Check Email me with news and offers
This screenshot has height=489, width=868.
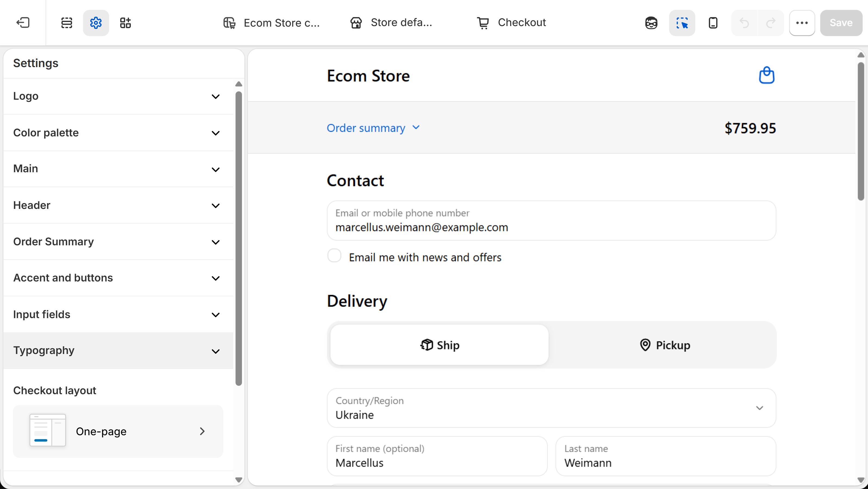pos(334,256)
